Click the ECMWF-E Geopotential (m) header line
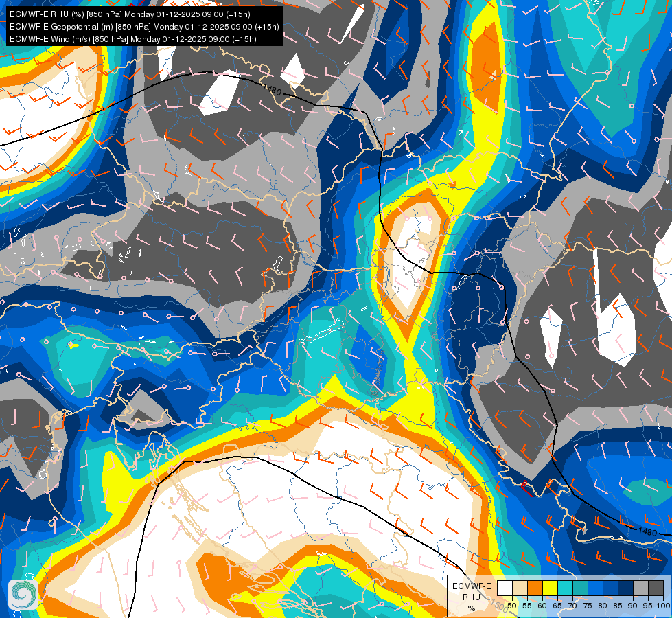The height and width of the screenshot is (618, 672). click(144, 27)
